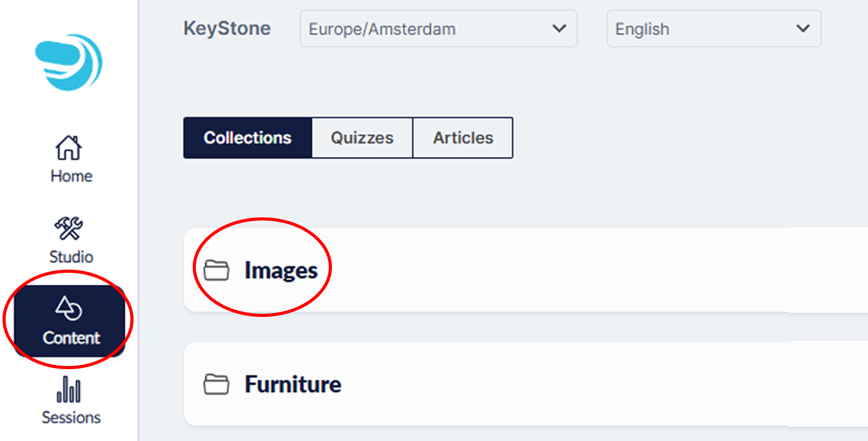Switch to the Articles tab
This screenshot has height=441, width=868.
point(463,137)
